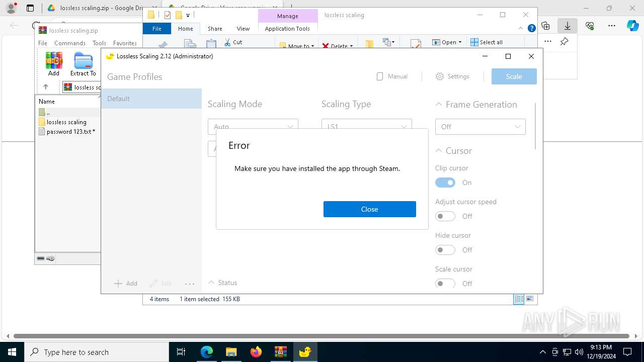Click WinRAR Add archive icon

point(54,64)
